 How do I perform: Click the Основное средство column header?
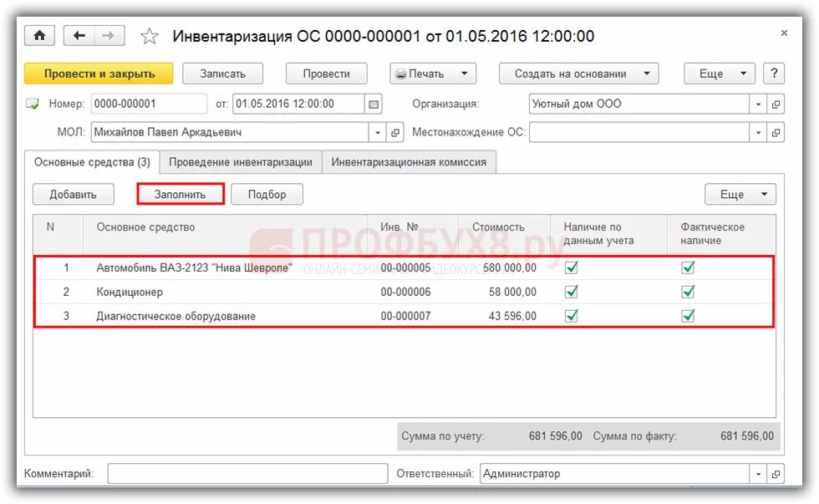pos(225,234)
